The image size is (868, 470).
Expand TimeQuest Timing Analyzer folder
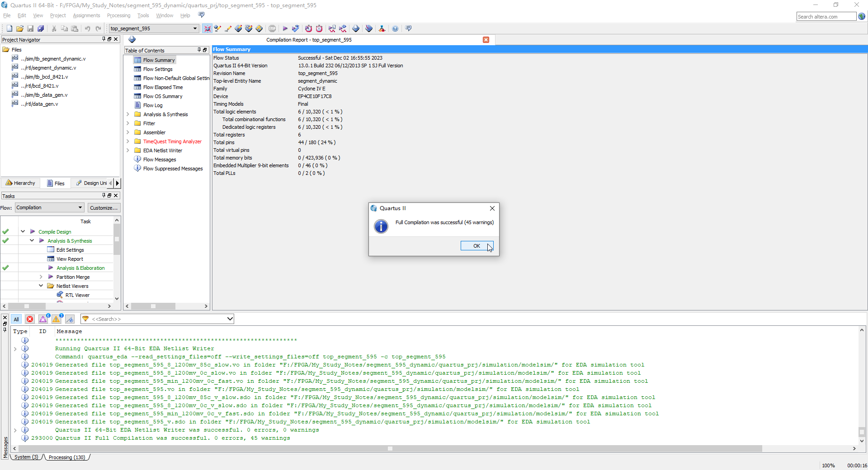coord(128,141)
